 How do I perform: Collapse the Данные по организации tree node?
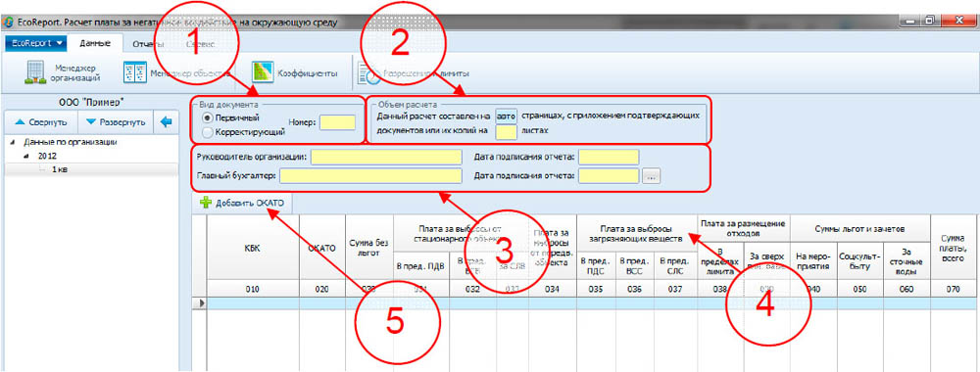pos(13,142)
